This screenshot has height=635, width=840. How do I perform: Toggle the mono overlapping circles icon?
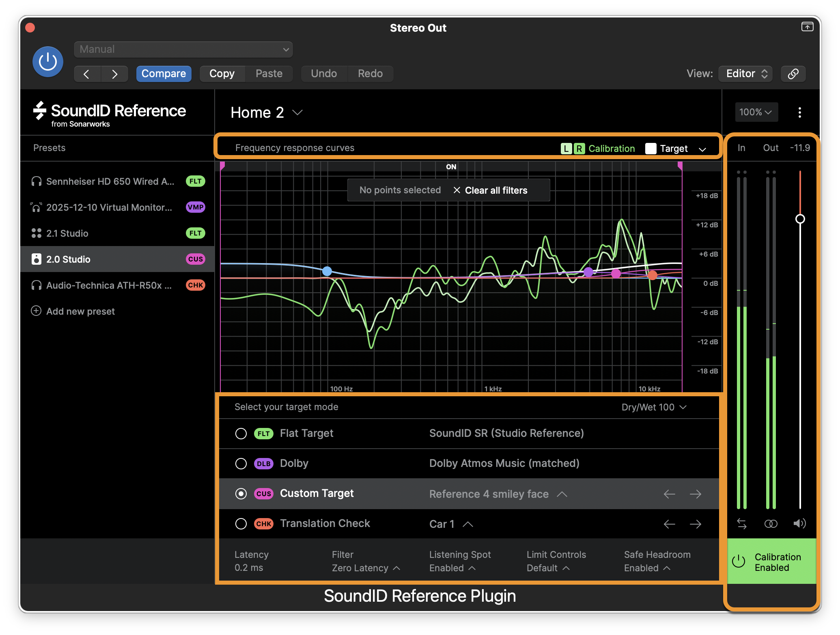(x=771, y=524)
